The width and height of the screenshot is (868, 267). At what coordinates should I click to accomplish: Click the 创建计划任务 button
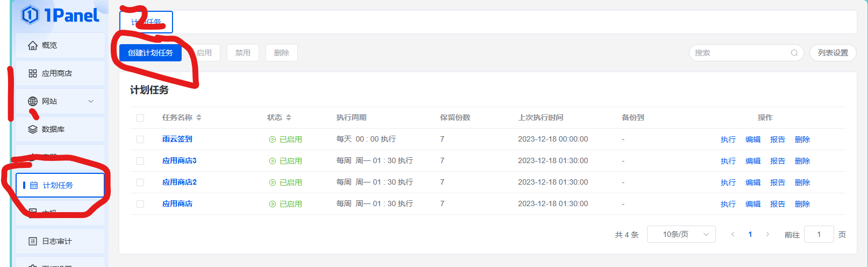point(150,53)
